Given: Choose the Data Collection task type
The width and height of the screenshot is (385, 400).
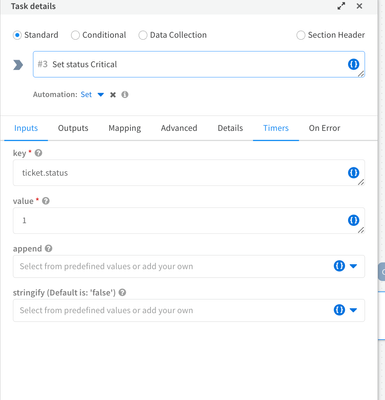Looking at the screenshot, I should 143,35.
